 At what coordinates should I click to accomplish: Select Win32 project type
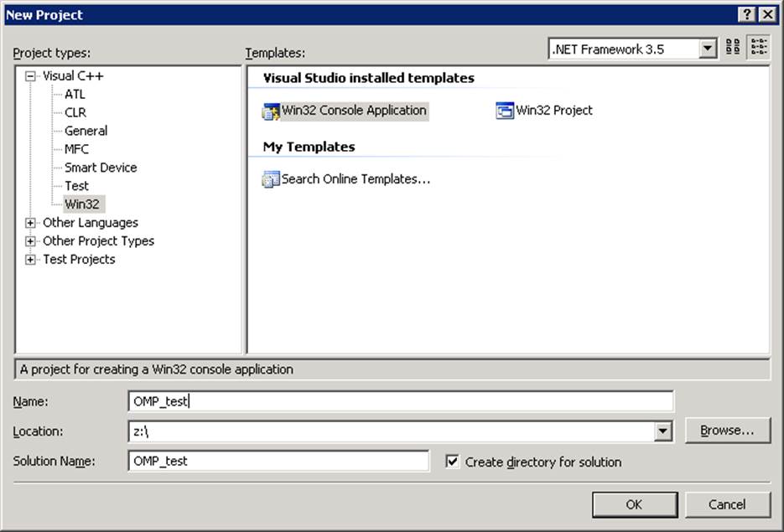(82, 204)
